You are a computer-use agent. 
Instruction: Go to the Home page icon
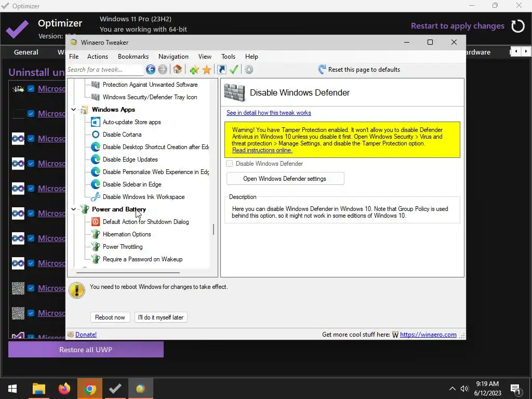point(178,70)
